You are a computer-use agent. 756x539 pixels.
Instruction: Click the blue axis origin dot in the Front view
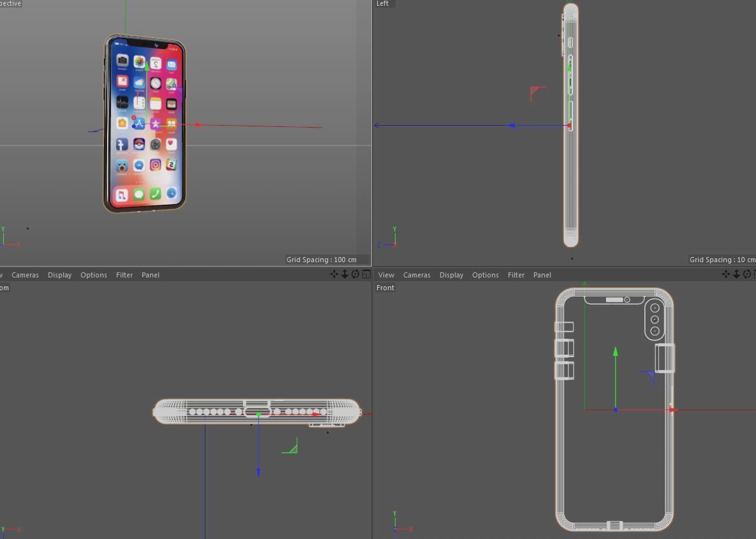[616, 410]
